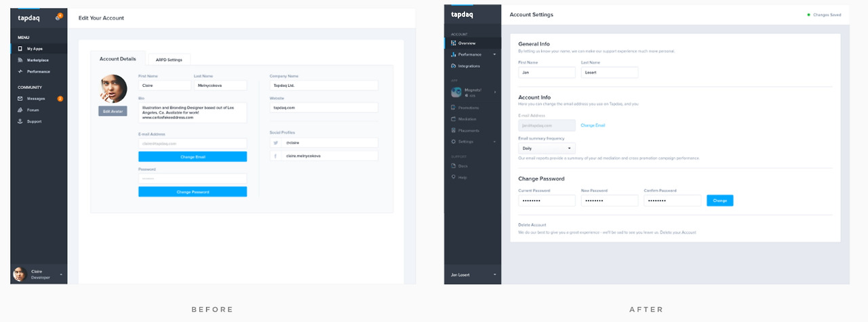Click the Messages envelope icon in Before sidebar
This screenshot has width=868, height=322.
pyautogui.click(x=20, y=98)
